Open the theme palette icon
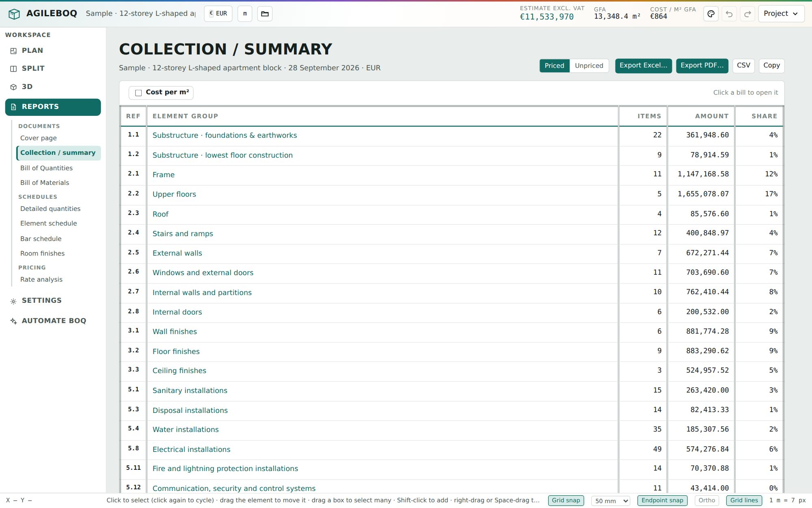Viewport: 812px width, 508px height. tap(711, 14)
